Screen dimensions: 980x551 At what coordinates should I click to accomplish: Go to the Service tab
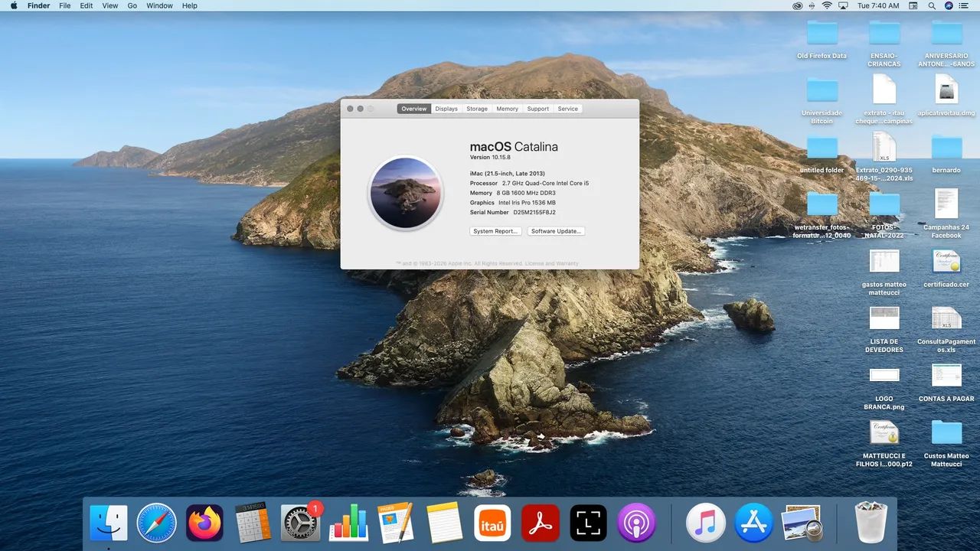coord(568,109)
